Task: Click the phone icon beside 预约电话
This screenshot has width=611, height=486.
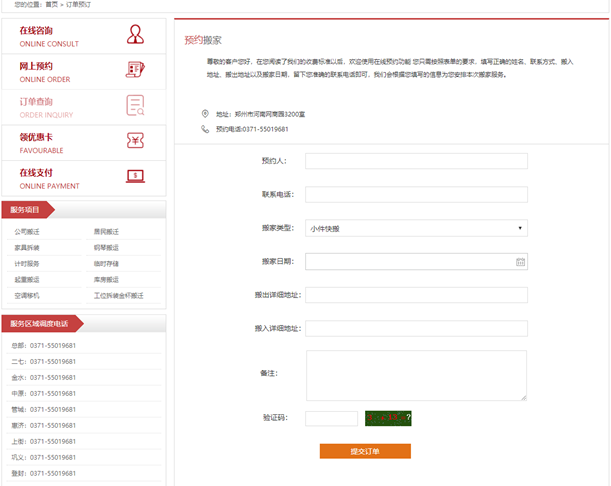Action: coord(205,129)
